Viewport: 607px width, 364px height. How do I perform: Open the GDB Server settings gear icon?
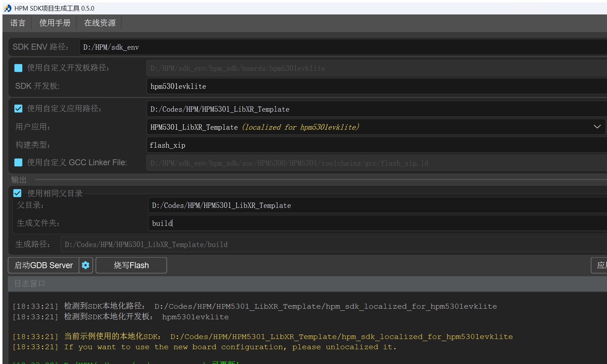(85, 265)
